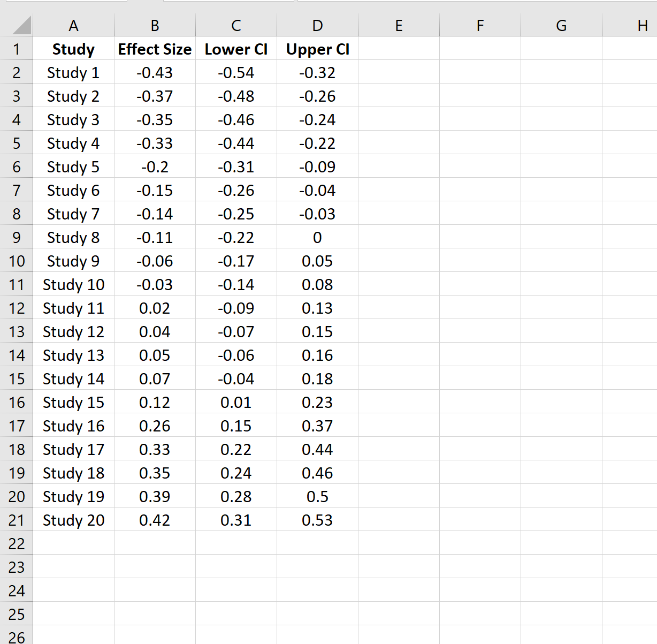
Task: Select column B header
Action: point(155,25)
